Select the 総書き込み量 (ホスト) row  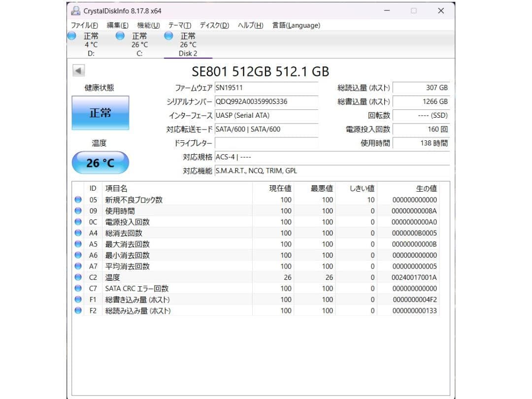(x=256, y=299)
